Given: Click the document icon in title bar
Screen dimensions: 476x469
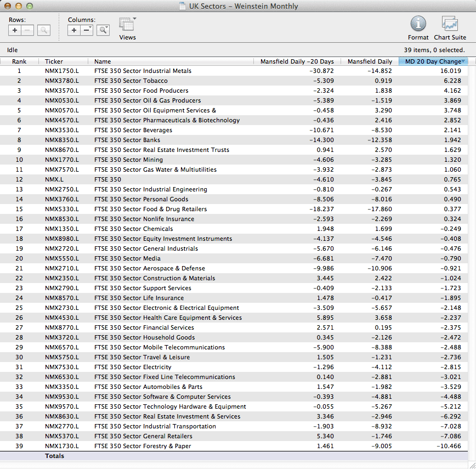Looking at the screenshot, I should tap(183, 7).
